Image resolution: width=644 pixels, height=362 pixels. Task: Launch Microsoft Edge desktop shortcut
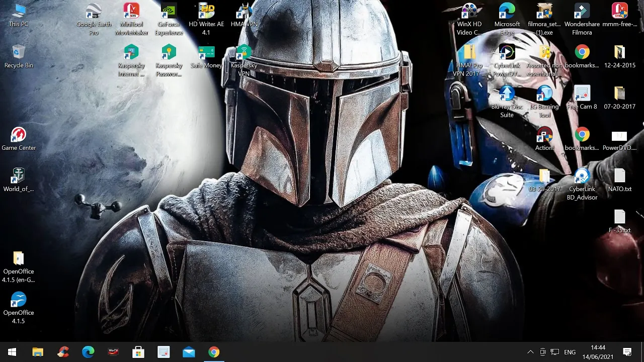point(507,19)
